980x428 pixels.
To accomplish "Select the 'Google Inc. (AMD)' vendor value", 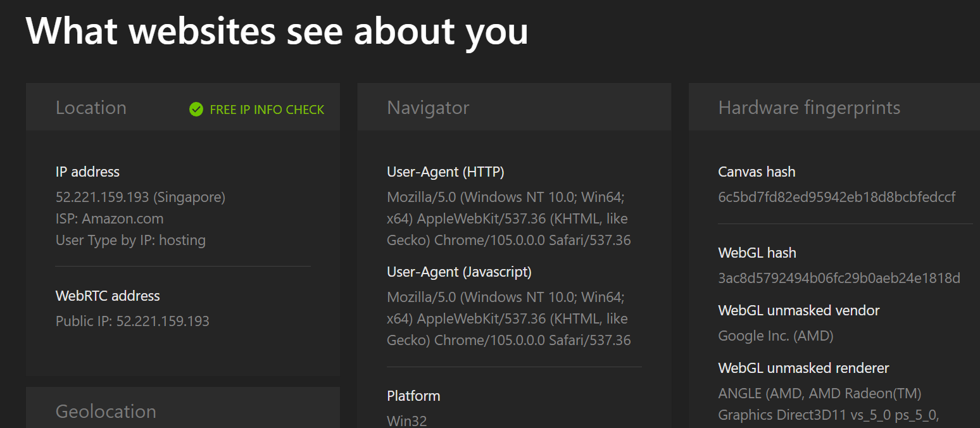I will 776,336.
